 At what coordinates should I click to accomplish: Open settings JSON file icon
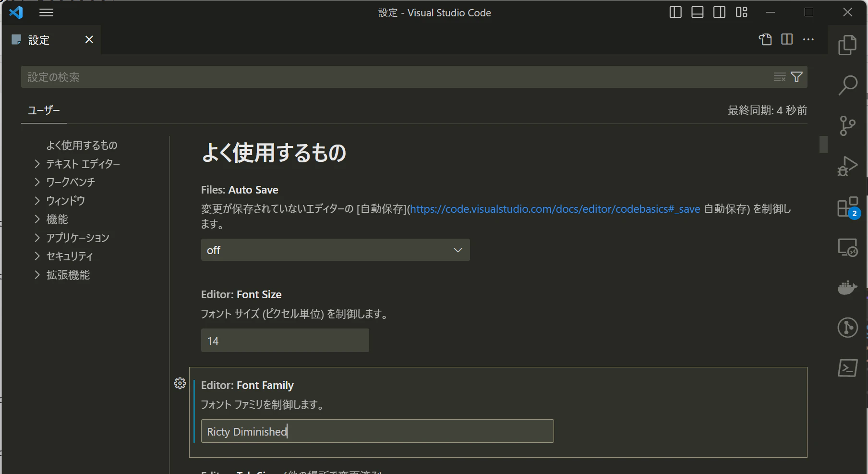click(x=765, y=39)
